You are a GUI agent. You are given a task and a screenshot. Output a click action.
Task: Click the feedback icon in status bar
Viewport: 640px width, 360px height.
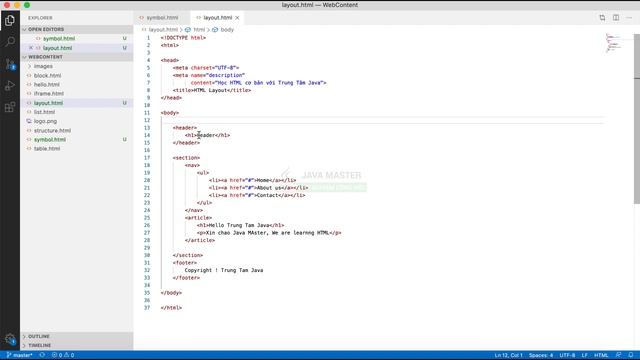618,355
